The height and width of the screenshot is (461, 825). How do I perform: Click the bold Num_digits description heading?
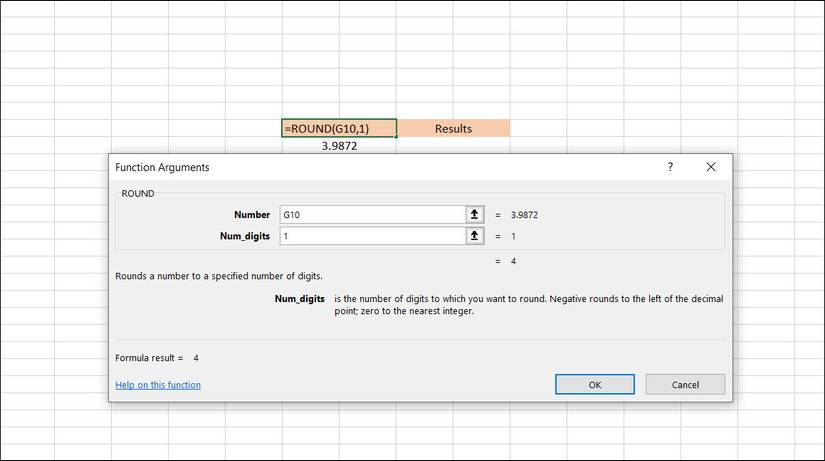[299, 299]
